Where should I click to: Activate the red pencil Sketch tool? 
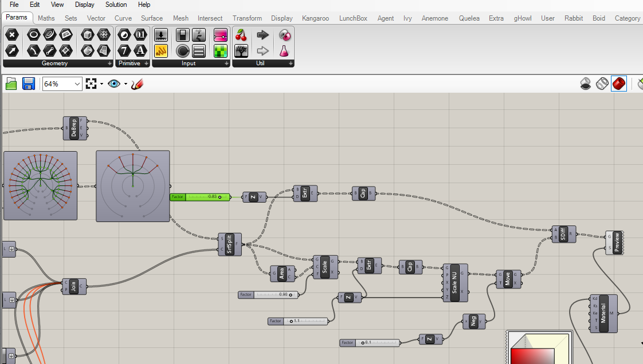click(x=137, y=84)
